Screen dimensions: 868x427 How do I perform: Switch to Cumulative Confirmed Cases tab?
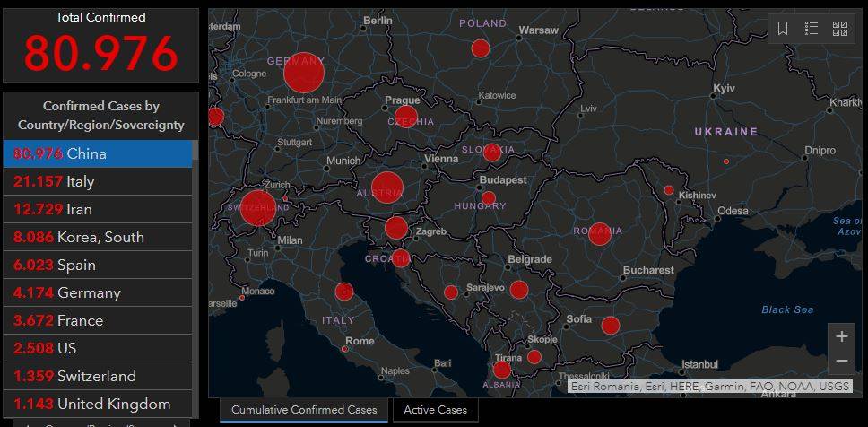[x=304, y=410]
